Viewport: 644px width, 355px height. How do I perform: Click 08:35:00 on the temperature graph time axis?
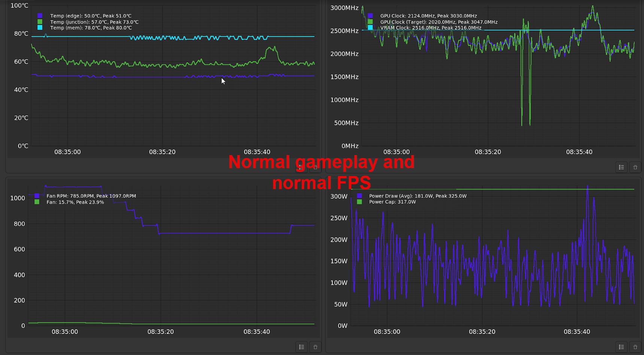67,152
